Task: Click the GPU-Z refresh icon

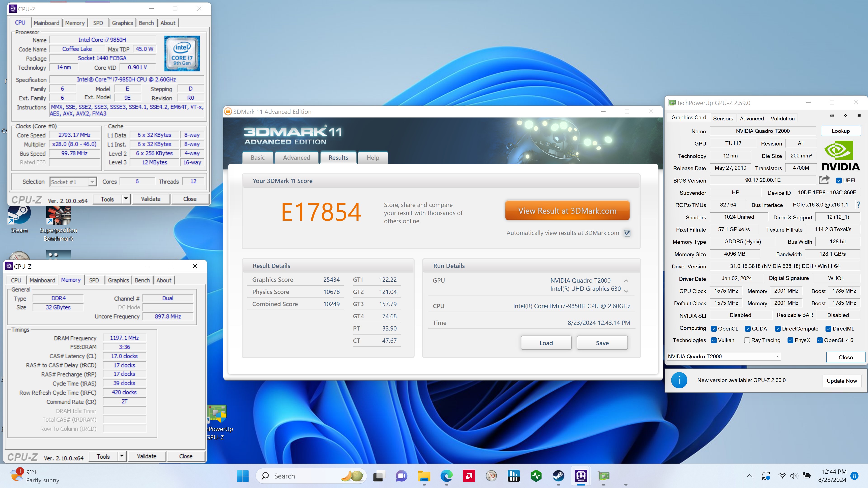Action: click(845, 115)
